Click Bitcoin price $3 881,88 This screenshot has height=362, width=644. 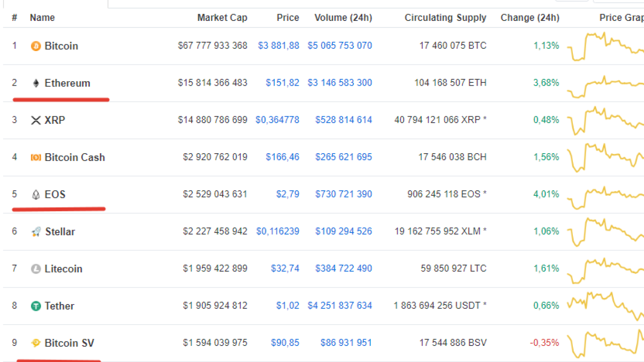point(279,46)
